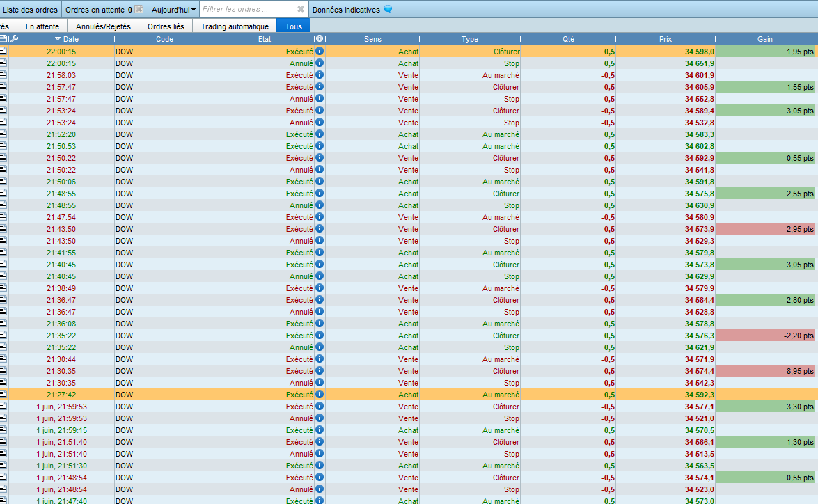
Task: Sort by the Sens column header
Action: [372, 39]
